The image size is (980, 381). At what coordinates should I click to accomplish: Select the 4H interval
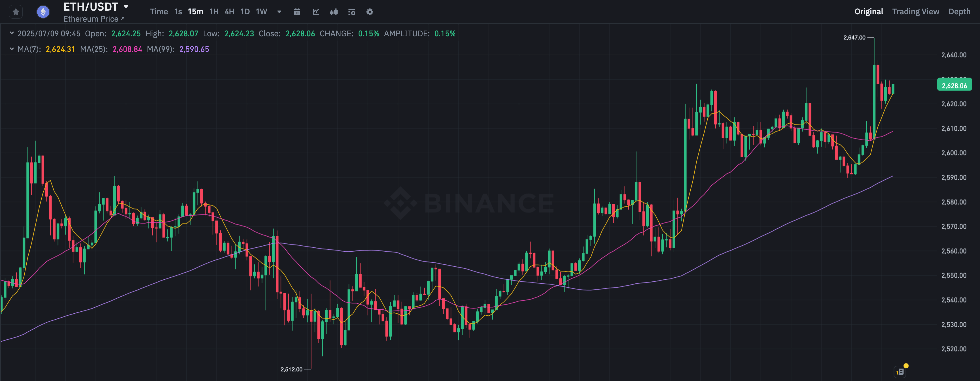(x=229, y=12)
